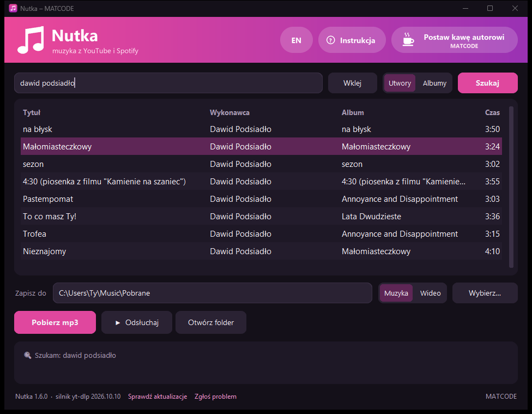
Task: Click the Nutka music note logo
Action: pos(31,40)
